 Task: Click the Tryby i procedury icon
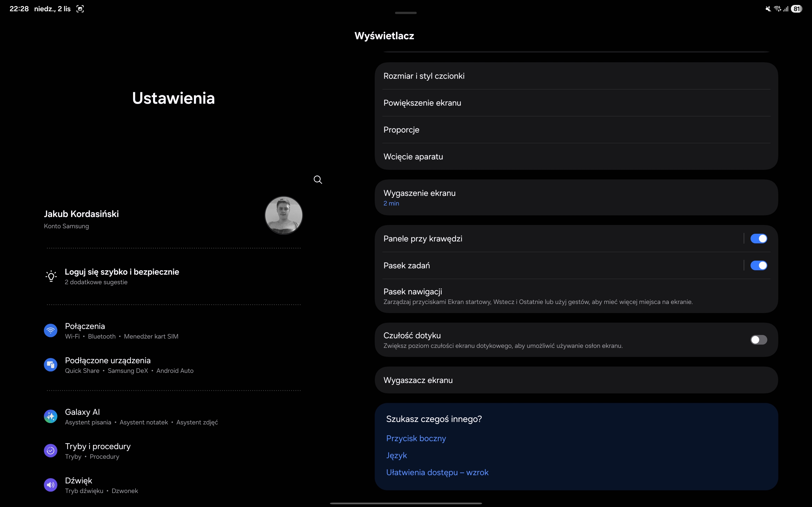[x=51, y=451]
